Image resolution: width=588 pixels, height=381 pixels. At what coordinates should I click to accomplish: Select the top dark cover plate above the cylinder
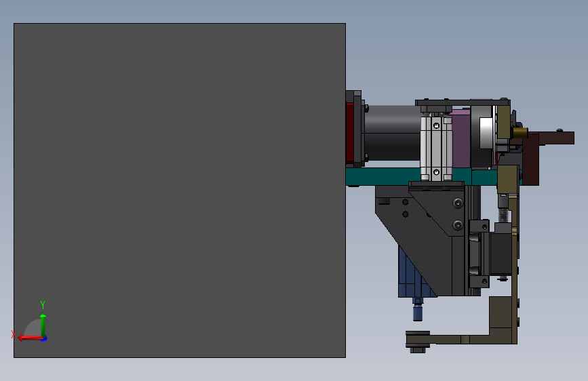click(463, 102)
